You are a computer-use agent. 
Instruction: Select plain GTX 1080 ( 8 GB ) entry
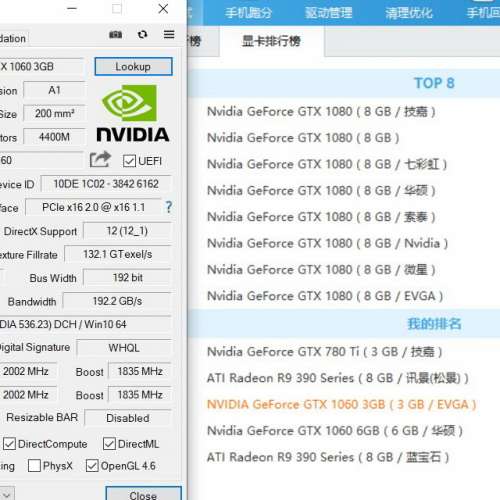click(x=303, y=138)
